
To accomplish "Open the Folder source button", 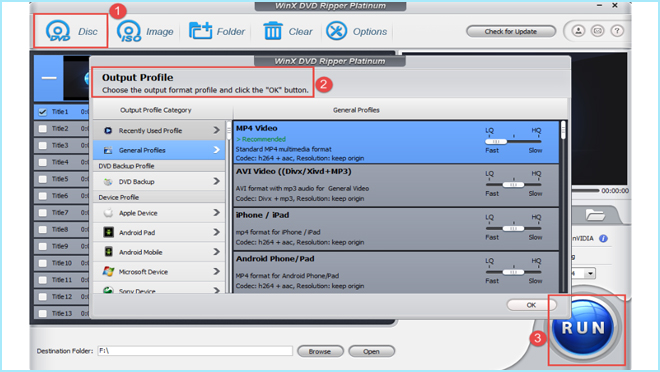I will (x=216, y=31).
